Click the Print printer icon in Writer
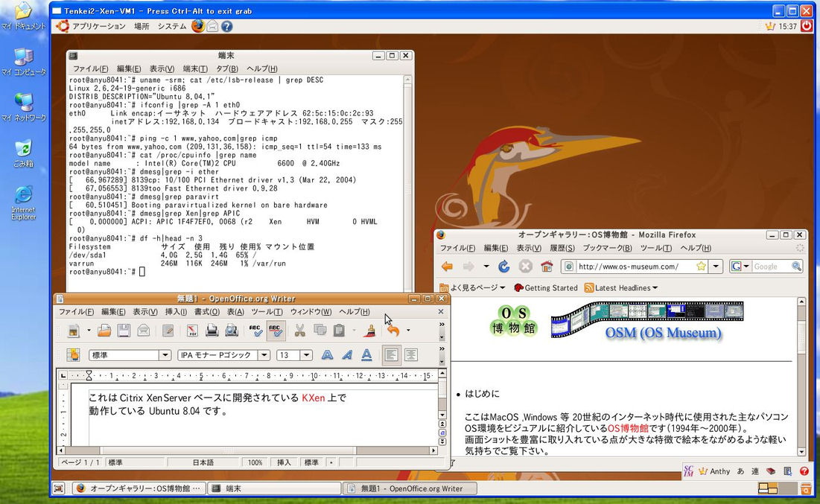 (x=212, y=331)
